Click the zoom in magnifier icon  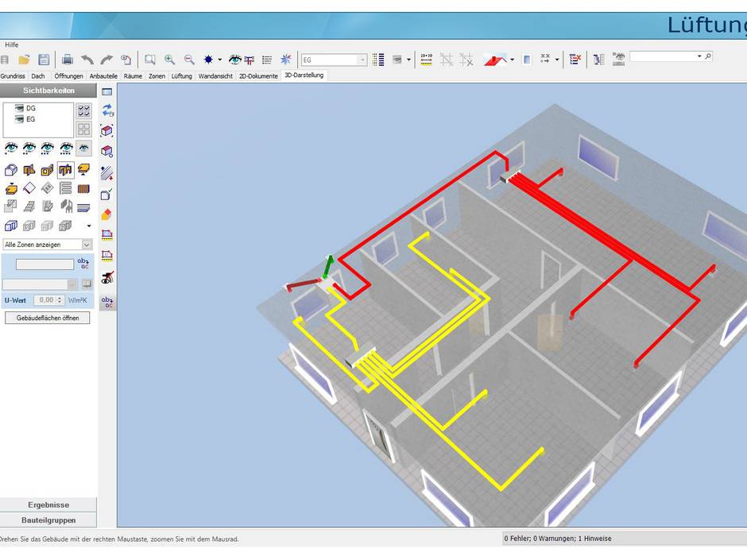tap(169, 60)
